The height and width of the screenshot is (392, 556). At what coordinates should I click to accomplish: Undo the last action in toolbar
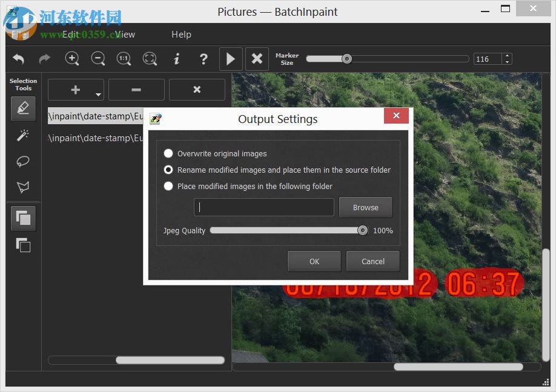[18, 59]
